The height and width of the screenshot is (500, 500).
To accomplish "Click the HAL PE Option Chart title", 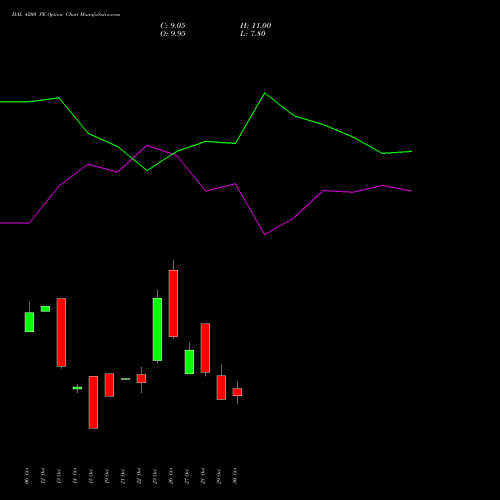I will tap(66, 15).
